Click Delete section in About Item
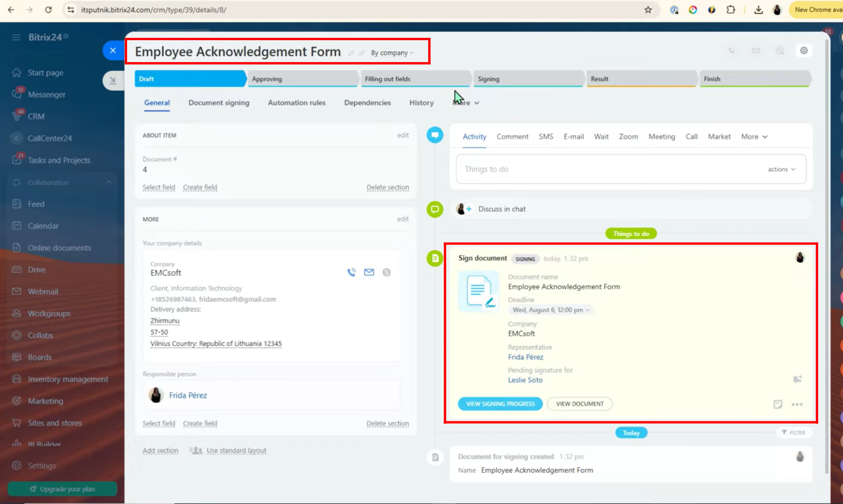This screenshot has width=843, height=504. [x=388, y=187]
